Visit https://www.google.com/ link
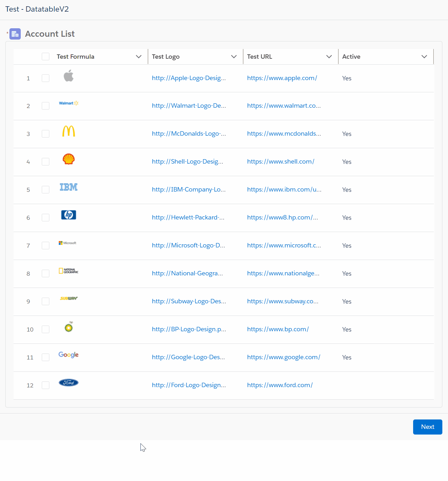This screenshot has width=448, height=481. [284, 357]
